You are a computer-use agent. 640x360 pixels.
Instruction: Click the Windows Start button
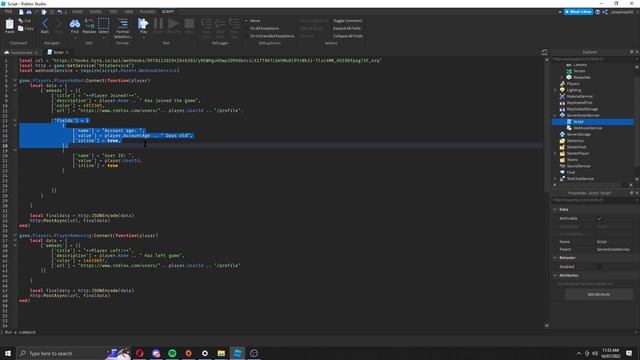pos(8,353)
